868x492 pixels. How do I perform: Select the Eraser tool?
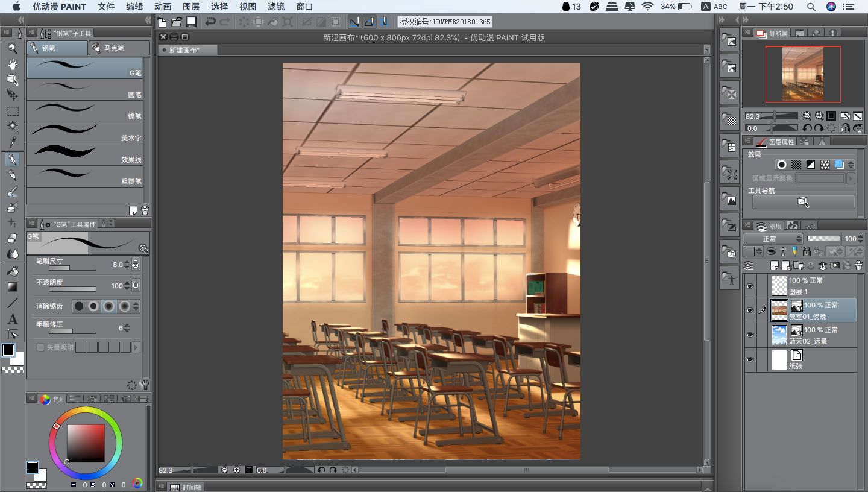12,238
